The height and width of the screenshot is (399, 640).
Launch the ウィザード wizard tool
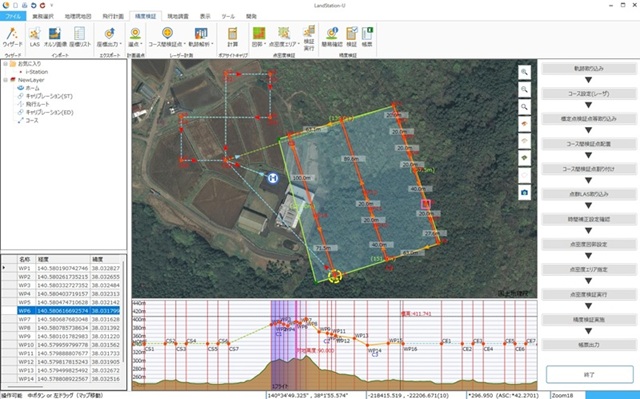[12, 37]
